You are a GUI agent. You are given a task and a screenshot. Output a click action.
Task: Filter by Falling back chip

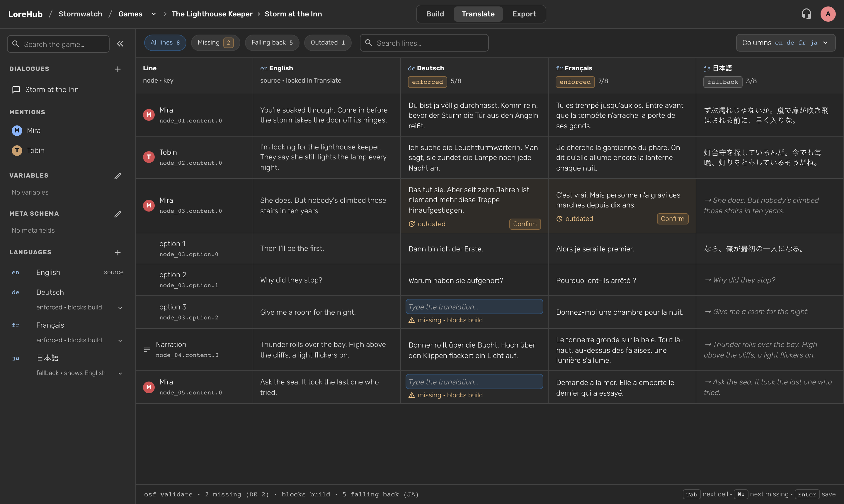click(272, 42)
